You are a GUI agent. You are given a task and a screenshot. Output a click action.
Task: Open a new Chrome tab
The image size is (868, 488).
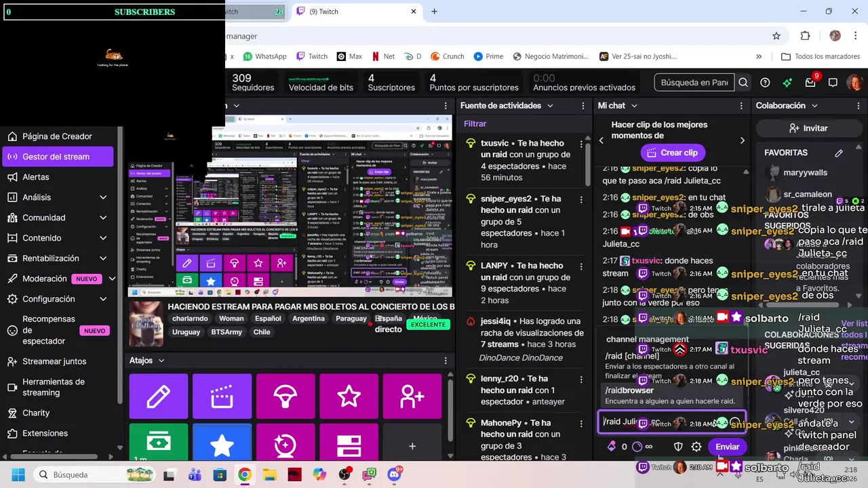(x=435, y=12)
